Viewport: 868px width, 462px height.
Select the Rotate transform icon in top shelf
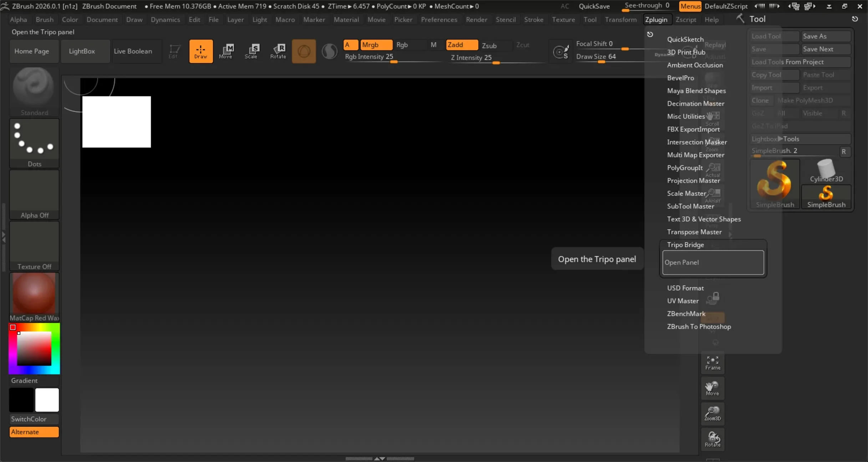278,51
